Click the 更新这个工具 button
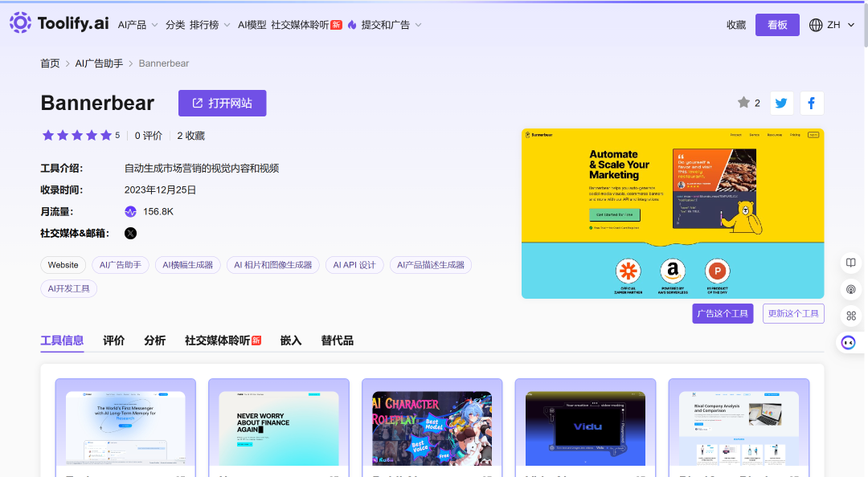Screen dimensions: 868x477 (793, 314)
